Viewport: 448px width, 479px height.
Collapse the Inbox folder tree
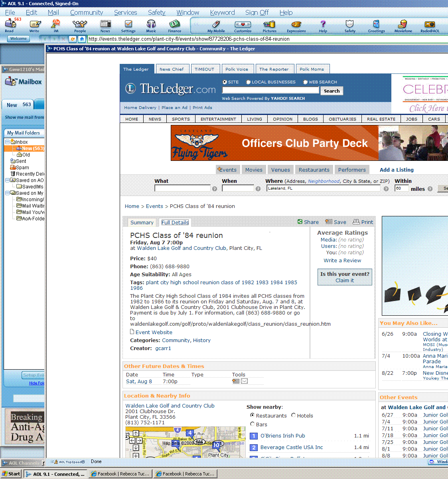click(7, 142)
